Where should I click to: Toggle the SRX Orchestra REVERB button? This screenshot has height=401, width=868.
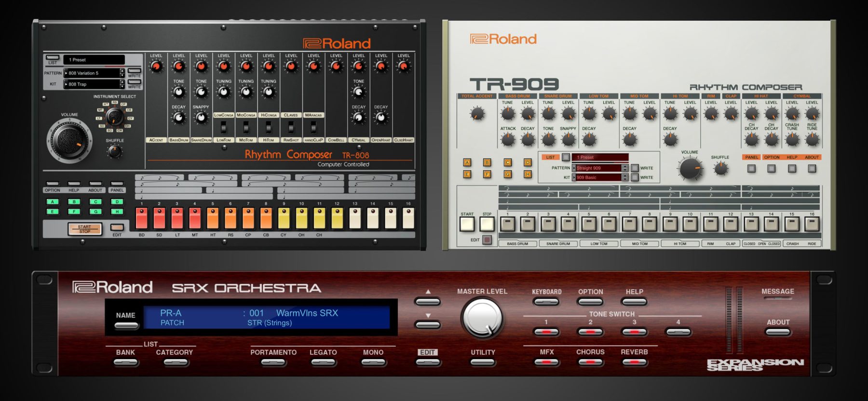pos(634,362)
